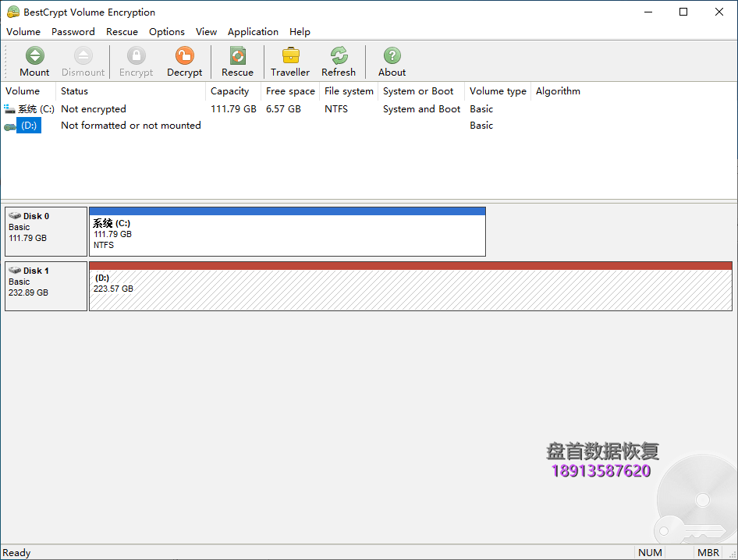Select the highlighted (D:) volume entry

tap(29, 126)
